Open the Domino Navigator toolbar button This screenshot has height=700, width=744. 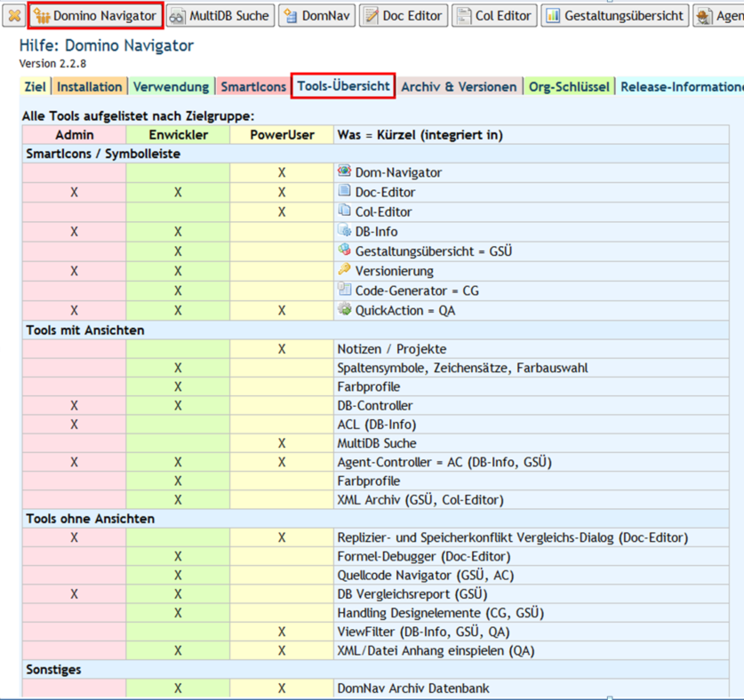96,16
